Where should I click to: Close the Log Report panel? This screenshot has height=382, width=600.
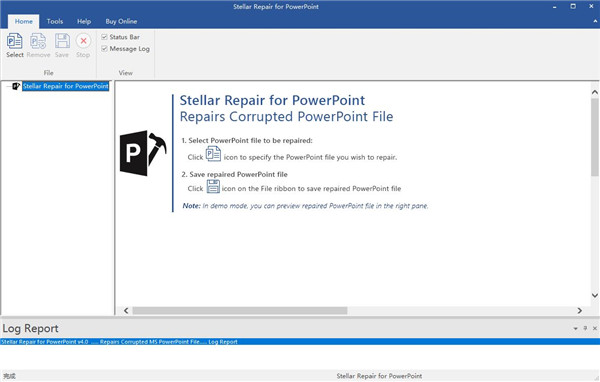pyautogui.click(x=595, y=328)
